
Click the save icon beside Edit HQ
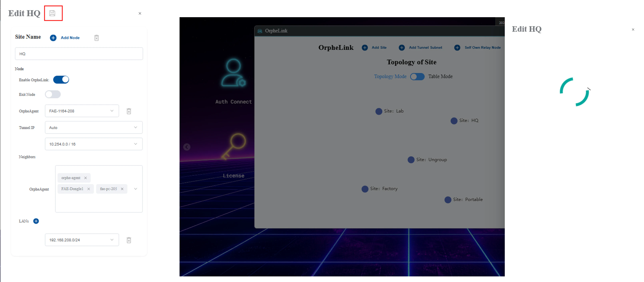click(52, 13)
